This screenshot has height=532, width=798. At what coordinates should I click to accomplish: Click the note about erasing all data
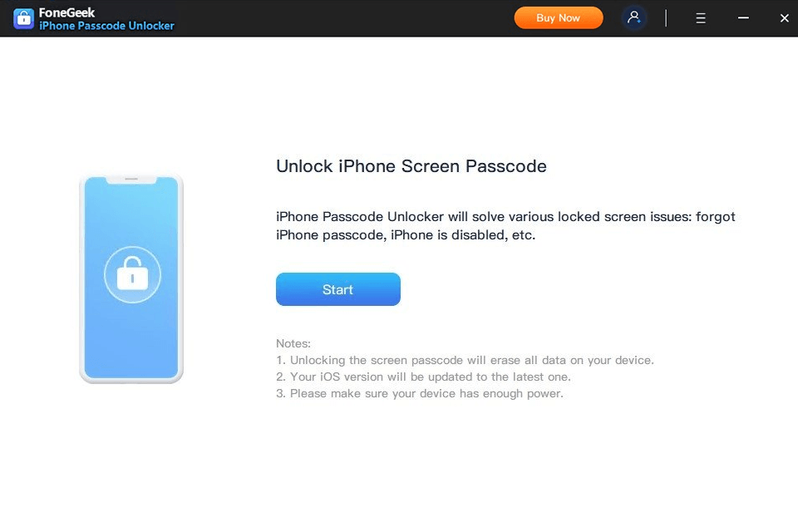(x=465, y=361)
